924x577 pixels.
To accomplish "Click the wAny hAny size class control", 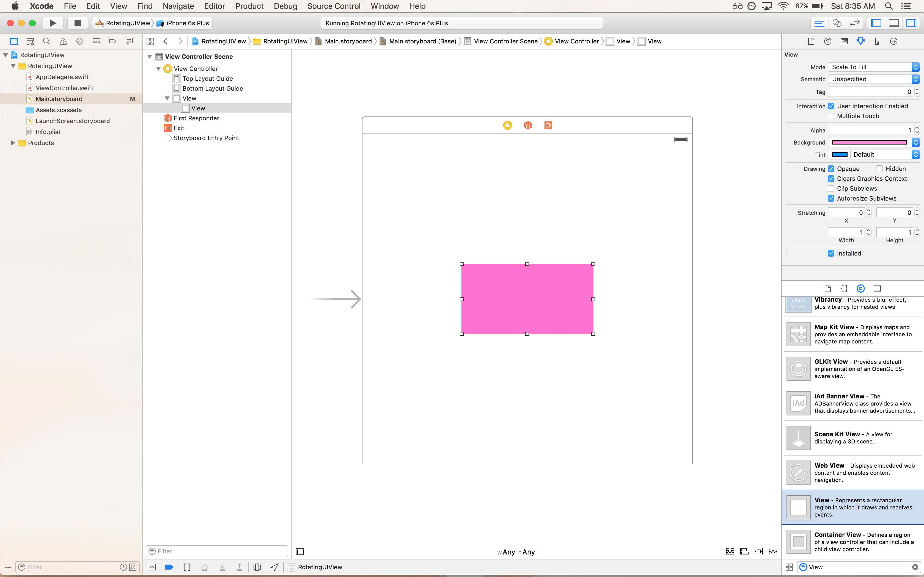I will tap(516, 552).
